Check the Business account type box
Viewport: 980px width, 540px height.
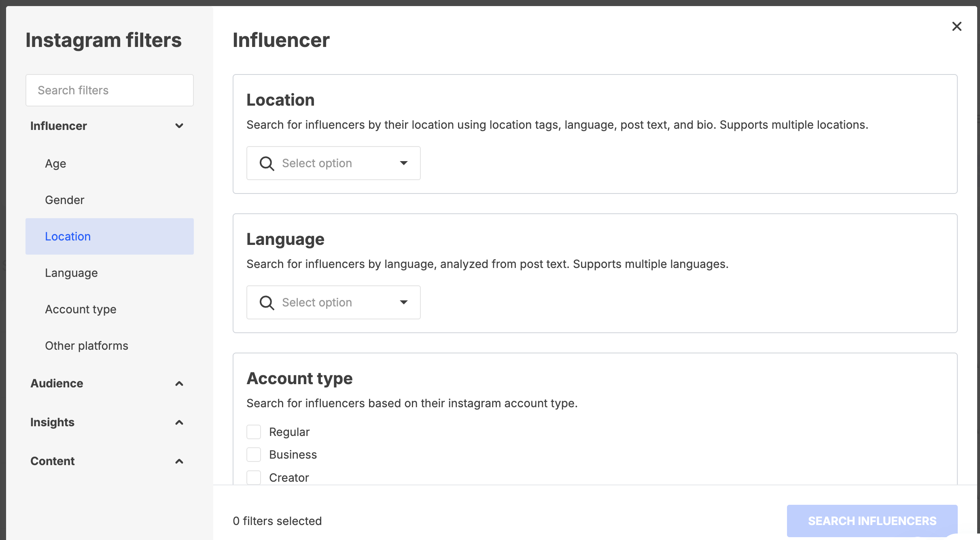[254, 455]
